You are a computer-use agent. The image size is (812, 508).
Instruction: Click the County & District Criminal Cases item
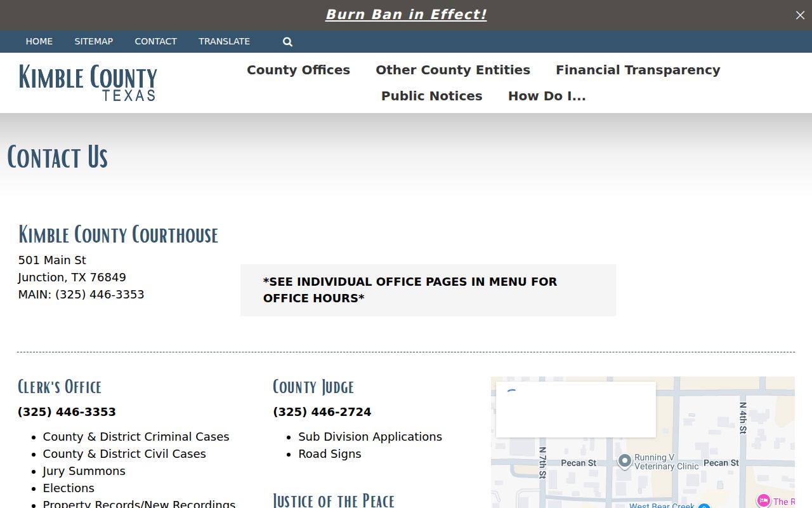pyautogui.click(x=136, y=437)
